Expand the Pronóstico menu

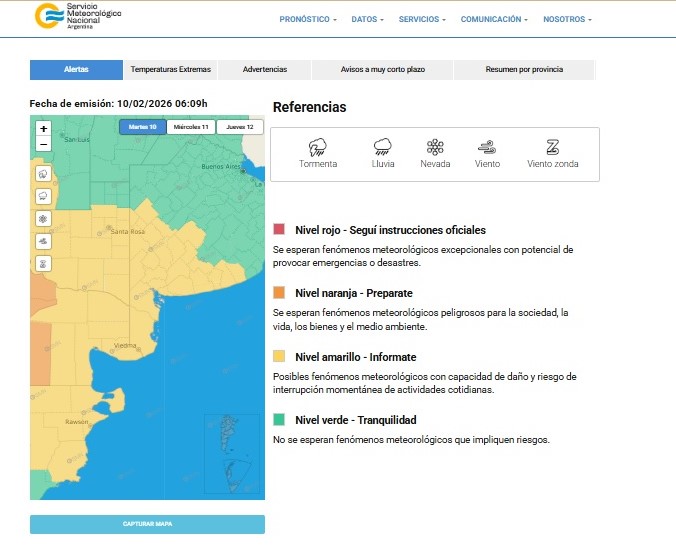coord(308,19)
